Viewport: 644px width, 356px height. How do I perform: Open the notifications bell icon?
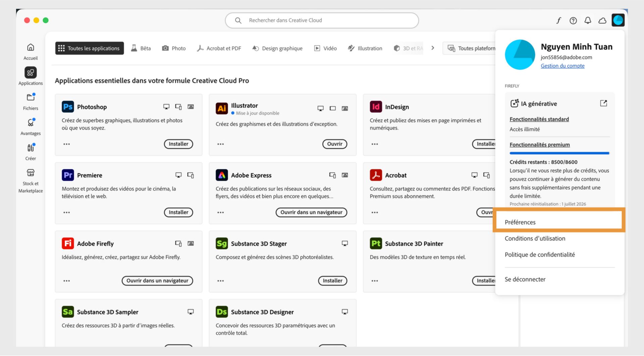coord(588,20)
